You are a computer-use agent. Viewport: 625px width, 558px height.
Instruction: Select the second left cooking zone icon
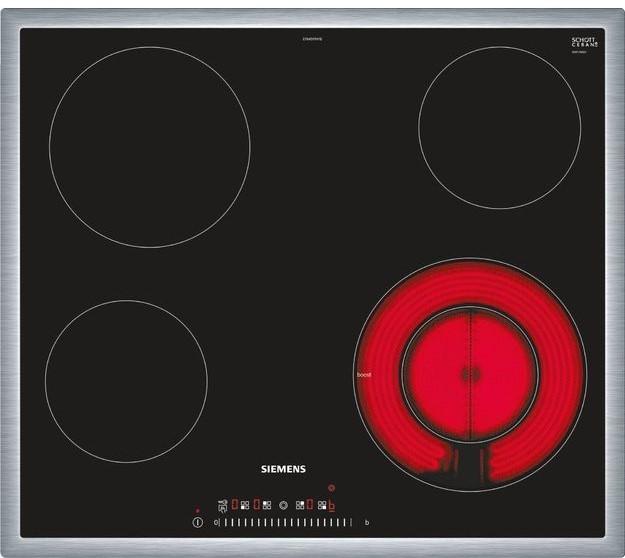267,505
